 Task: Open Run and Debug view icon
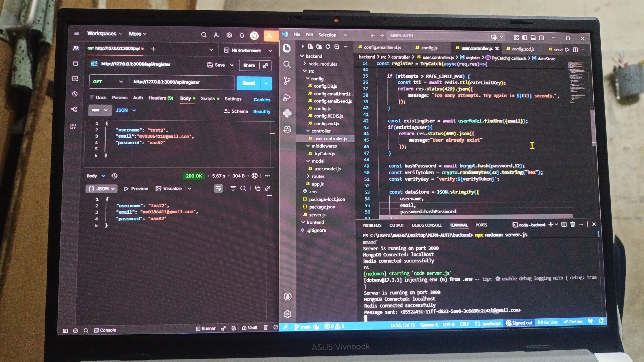(287, 97)
